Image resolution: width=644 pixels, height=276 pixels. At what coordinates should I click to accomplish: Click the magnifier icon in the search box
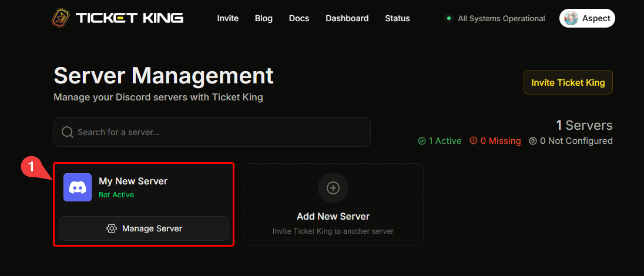click(68, 132)
